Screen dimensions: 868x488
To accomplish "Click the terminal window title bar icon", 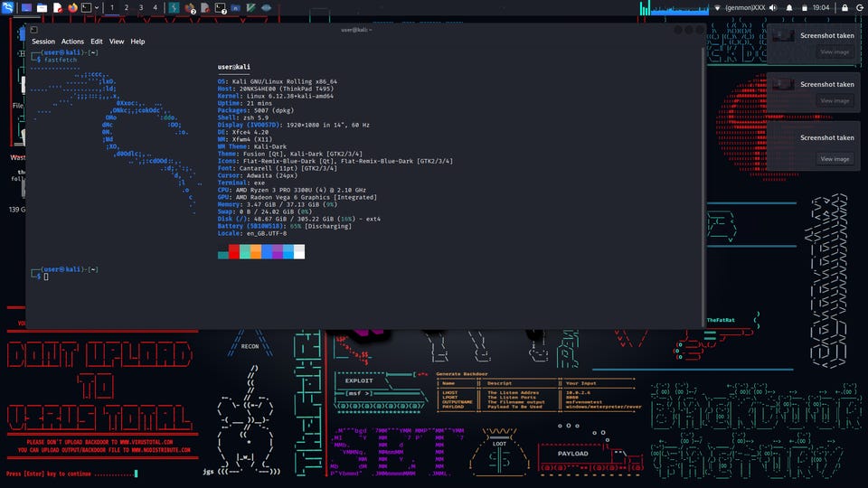I will point(33,29).
